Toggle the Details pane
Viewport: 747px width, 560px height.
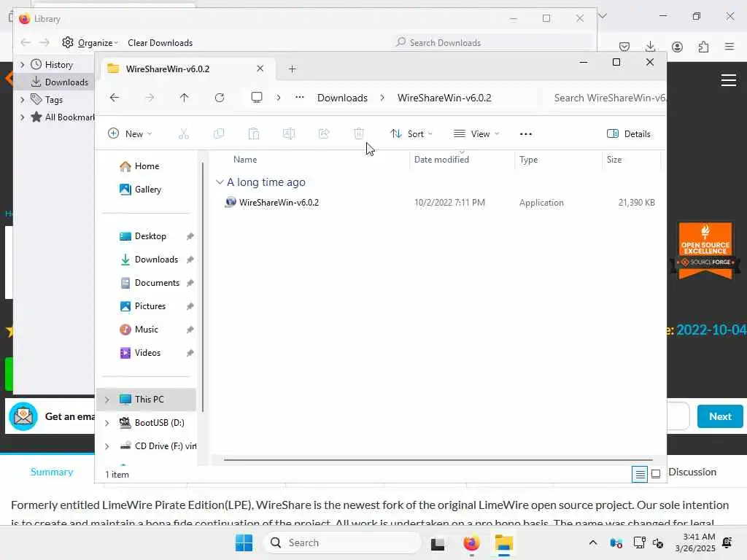628,134
